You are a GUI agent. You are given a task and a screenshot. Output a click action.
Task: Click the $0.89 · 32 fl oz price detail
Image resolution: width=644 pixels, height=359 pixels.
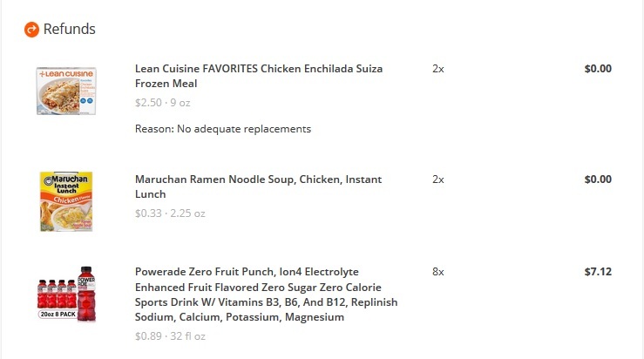170,336
